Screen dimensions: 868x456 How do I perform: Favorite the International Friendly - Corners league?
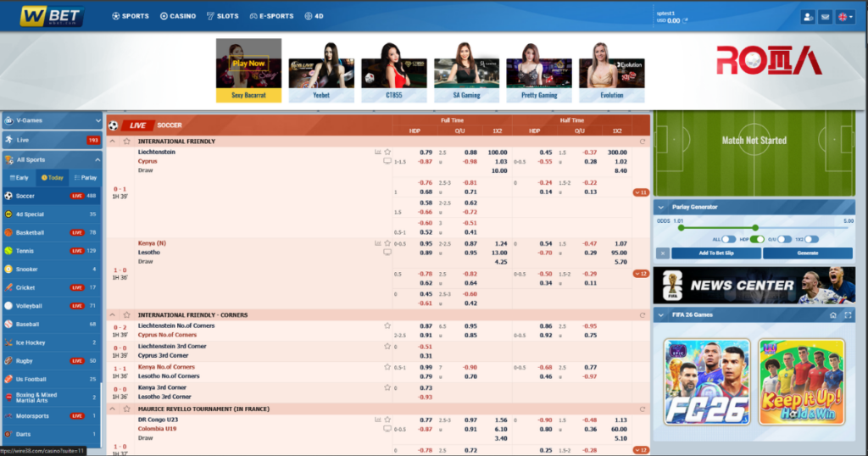tap(127, 315)
